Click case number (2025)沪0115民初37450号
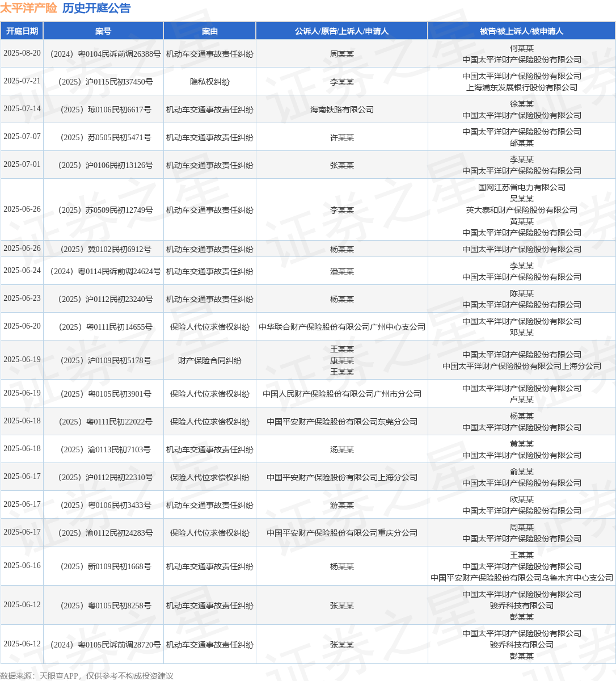This screenshot has height=681, width=616. [103, 82]
